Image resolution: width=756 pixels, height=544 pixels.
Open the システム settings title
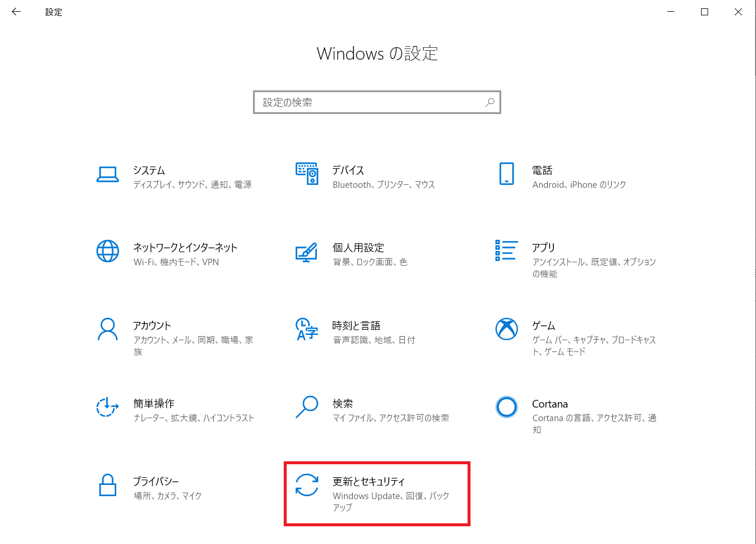(149, 170)
